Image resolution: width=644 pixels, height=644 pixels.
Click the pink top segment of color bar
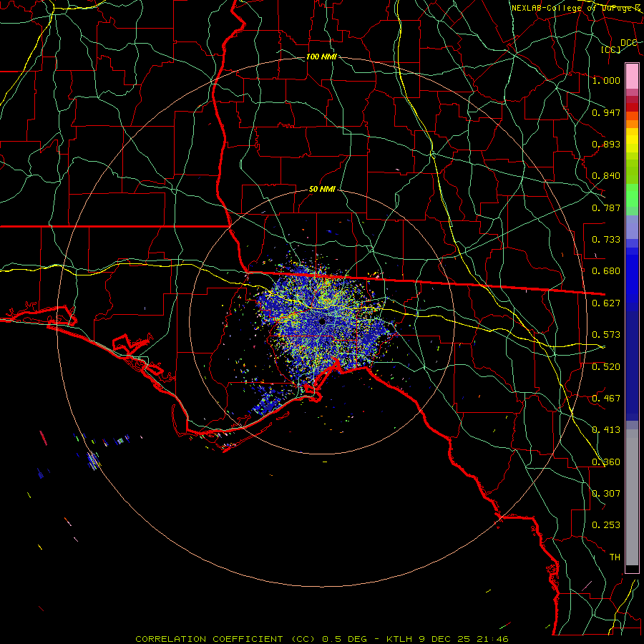[632, 77]
